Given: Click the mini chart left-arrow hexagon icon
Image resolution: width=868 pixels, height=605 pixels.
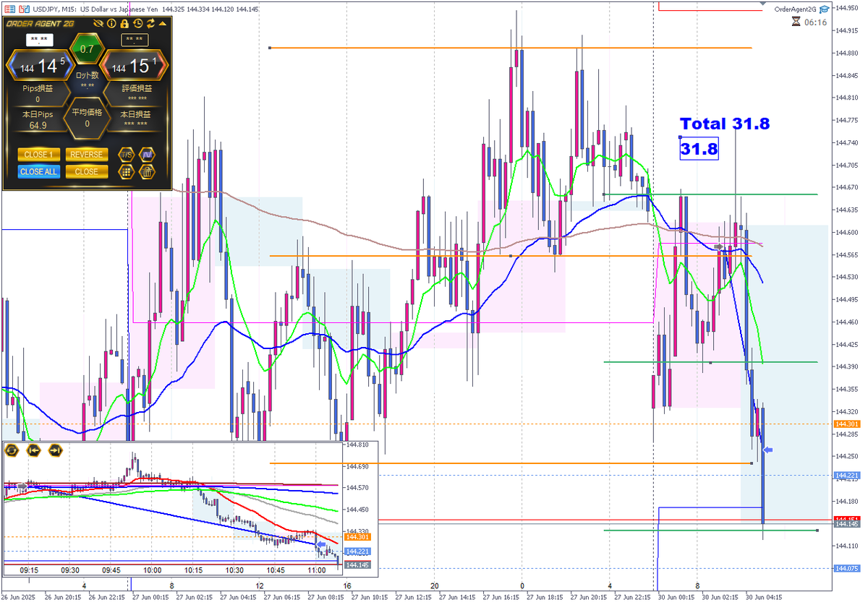Looking at the screenshot, I should (33, 450).
